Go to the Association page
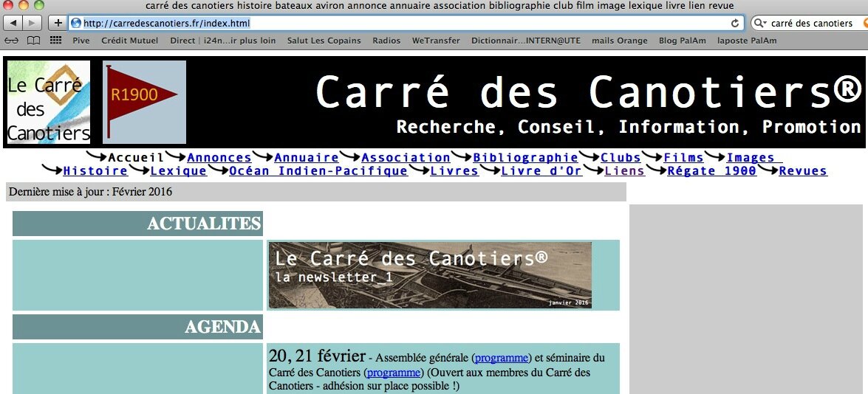The width and height of the screenshot is (868, 394). (x=406, y=157)
